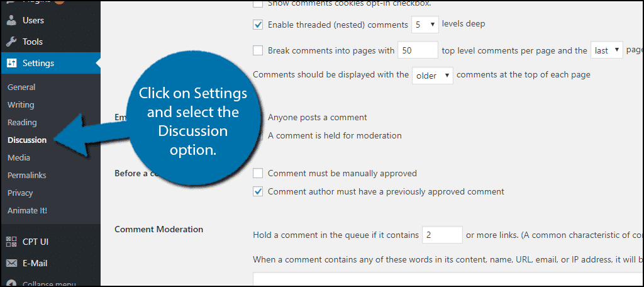
Task: Click the Collapse menu arrow icon
Action: pyautogui.click(x=11, y=283)
